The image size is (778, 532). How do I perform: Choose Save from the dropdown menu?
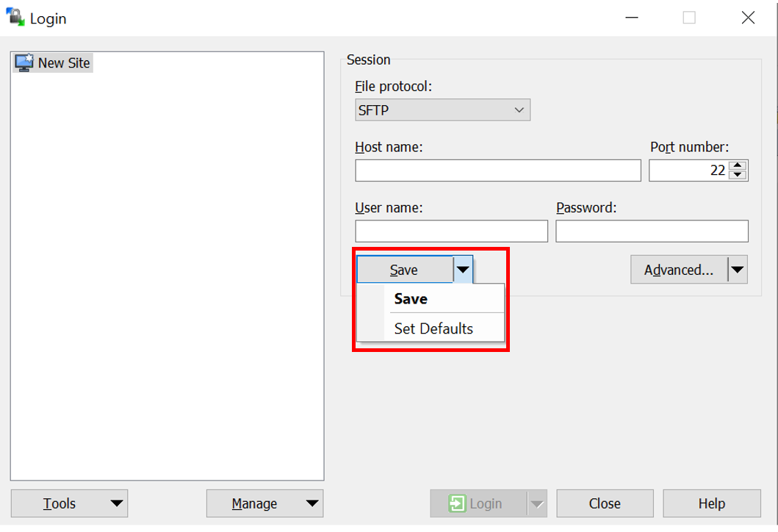point(411,299)
